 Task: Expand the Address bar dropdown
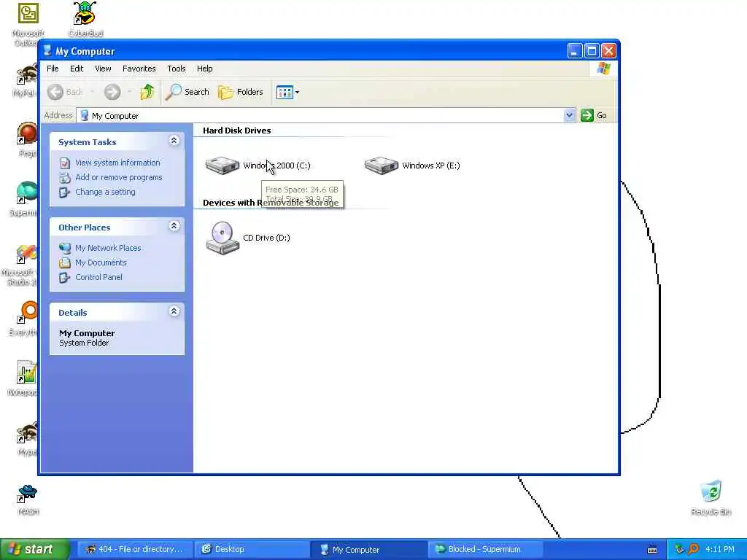pyautogui.click(x=569, y=115)
